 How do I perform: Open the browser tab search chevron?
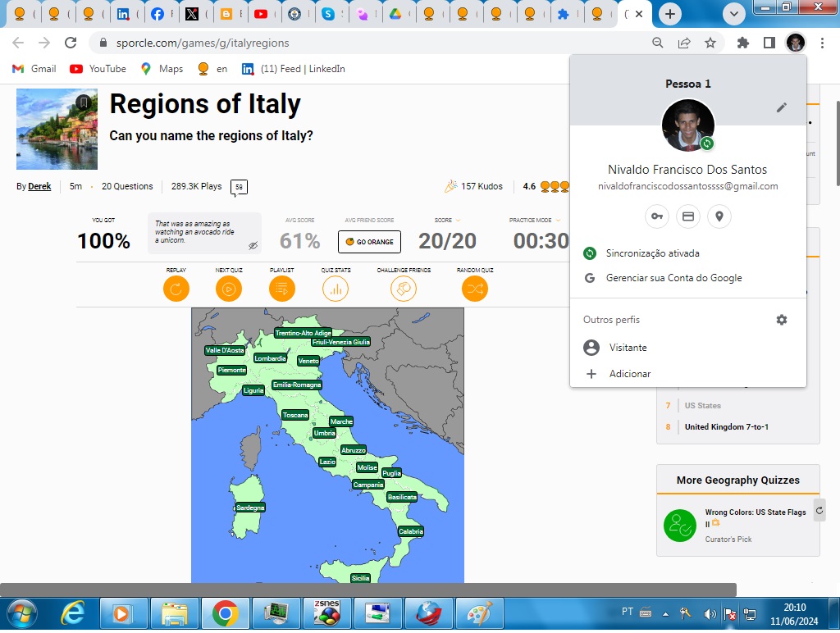(x=733, y=13)
